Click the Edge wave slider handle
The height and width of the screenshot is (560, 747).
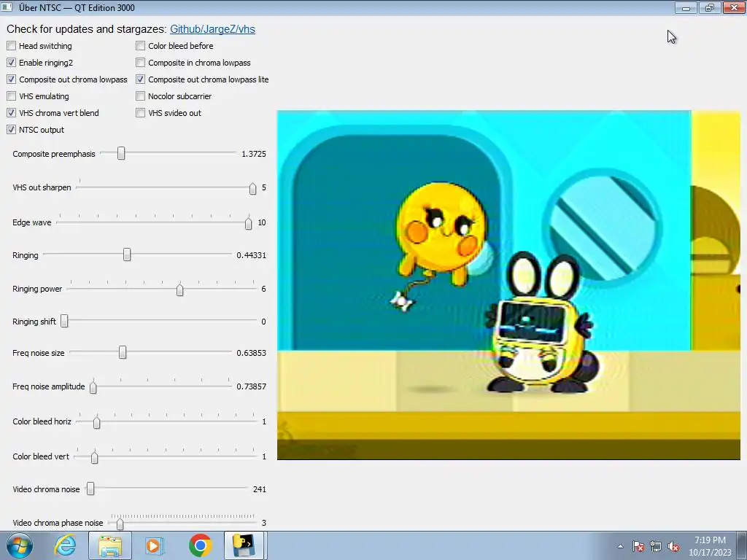(x=248, y=223)
